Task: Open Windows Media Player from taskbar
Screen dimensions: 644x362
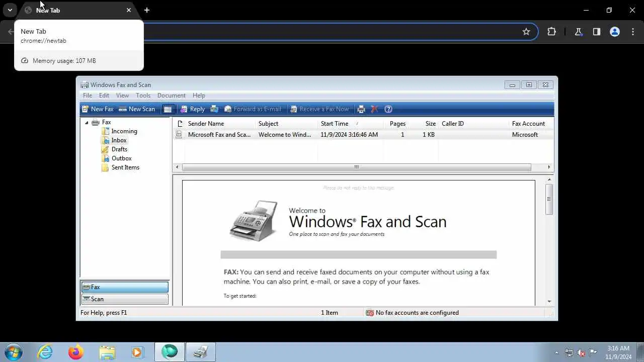Action: (x=137, y=352)
